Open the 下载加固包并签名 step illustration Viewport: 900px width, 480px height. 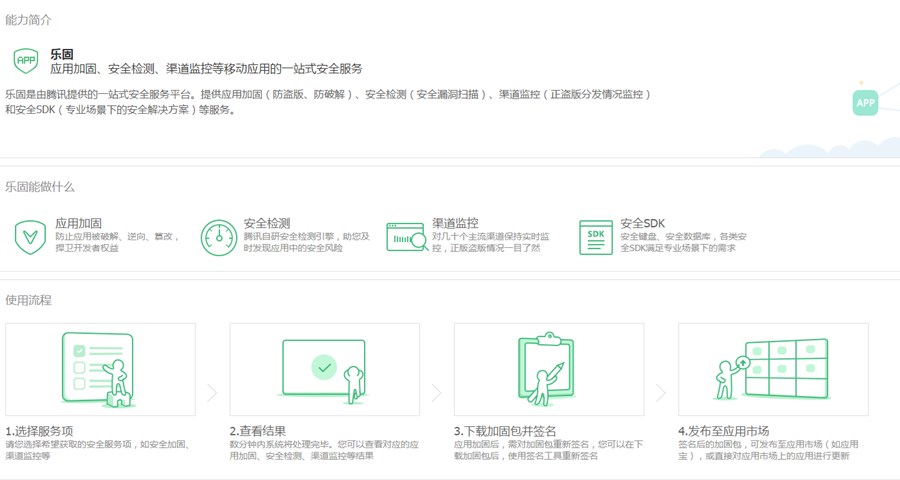pos(549,369)
